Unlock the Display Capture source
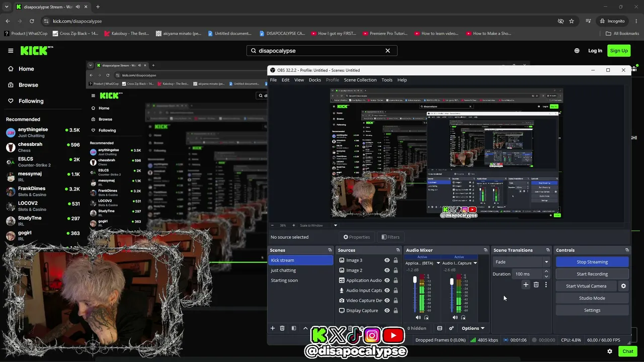The height and width of the screenshot is (362, 644). pyautogui.click(x=395, y=311)
